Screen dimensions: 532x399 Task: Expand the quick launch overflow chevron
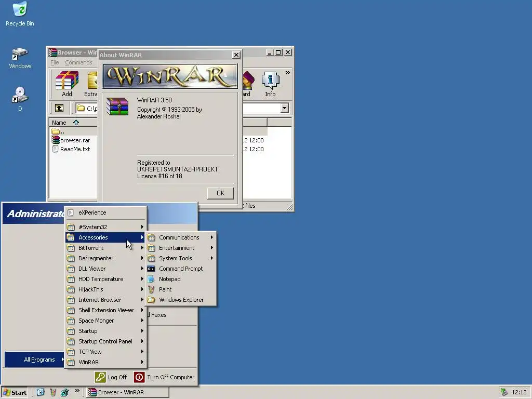[x=77, y=391]
